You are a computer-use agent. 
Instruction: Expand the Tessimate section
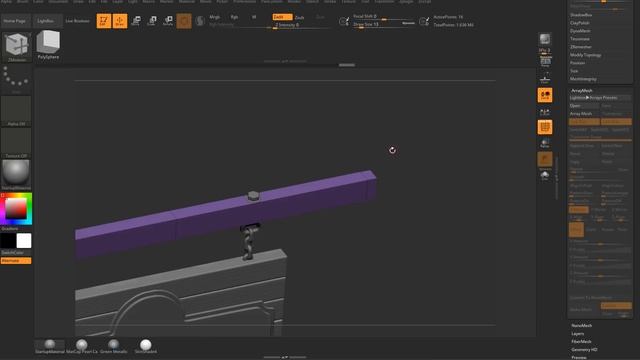pyautogui.click(x=580, y=39)
